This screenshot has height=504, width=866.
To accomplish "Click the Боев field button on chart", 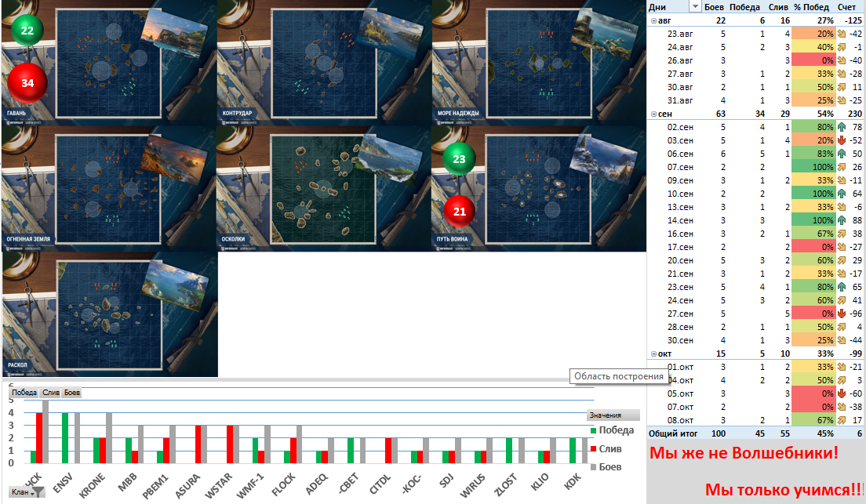I will pyautogui.click(x=72, y=393).
